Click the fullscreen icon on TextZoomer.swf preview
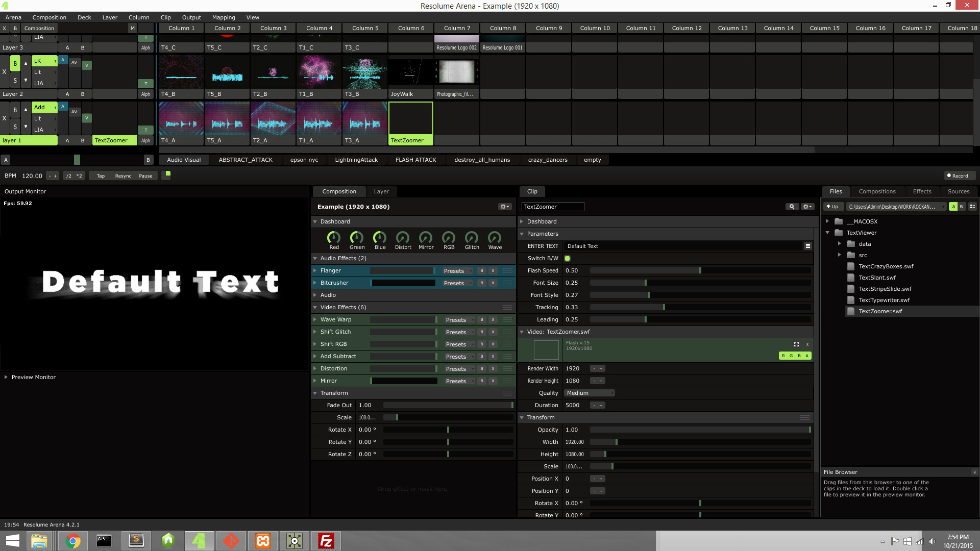Viewport: 980px width, 551px height. [x=796, y=344]
